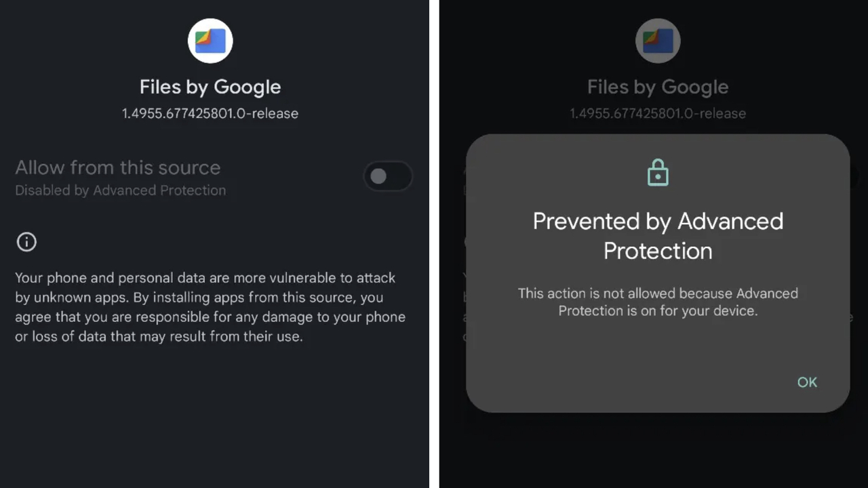
Task: Tap the dimmed Files by Google icon behind dialog
Action: pos(658,41)
